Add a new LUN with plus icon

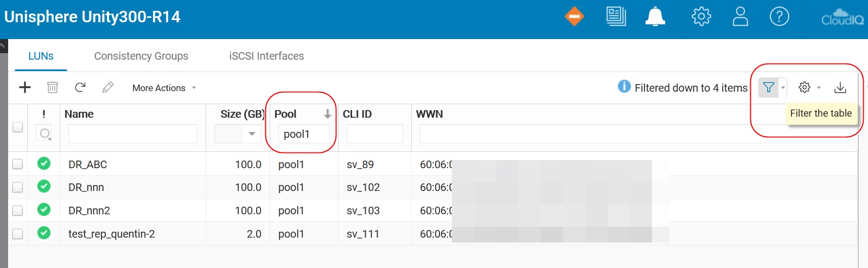point(25,87)
